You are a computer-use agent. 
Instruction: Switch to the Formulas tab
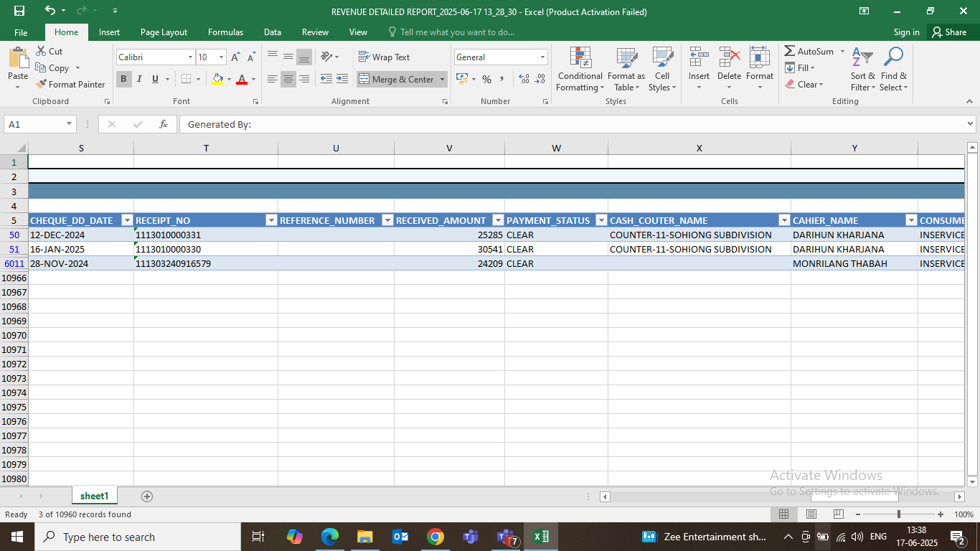pyautogui.click(x=225, y=32)
